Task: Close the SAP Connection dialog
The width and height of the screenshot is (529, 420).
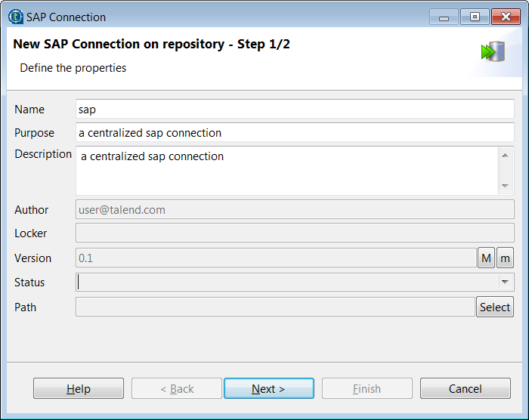Action: coord(505,17)
